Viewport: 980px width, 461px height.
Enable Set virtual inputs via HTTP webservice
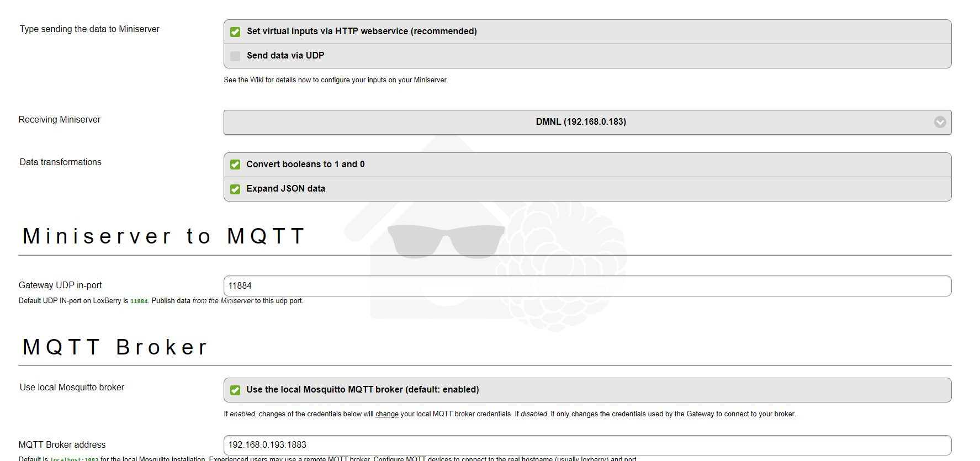(x=235, y=32)
